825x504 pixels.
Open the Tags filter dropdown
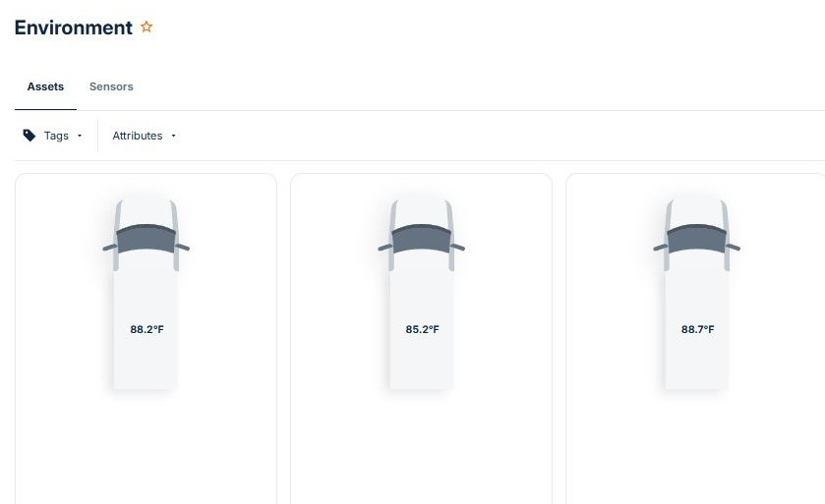click(x=53, y=136)
